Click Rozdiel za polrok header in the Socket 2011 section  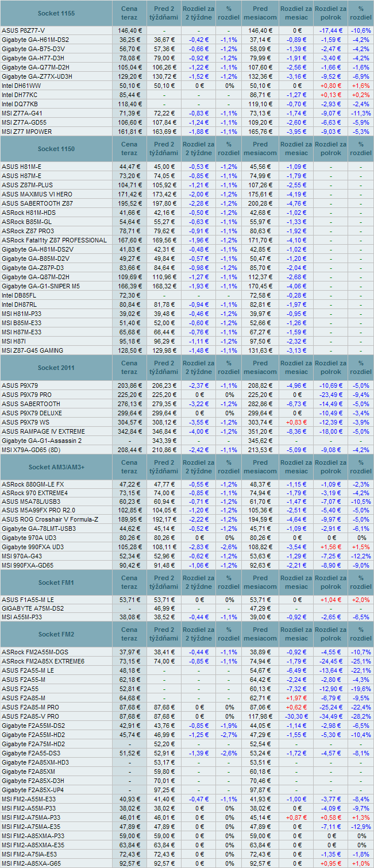330,368
